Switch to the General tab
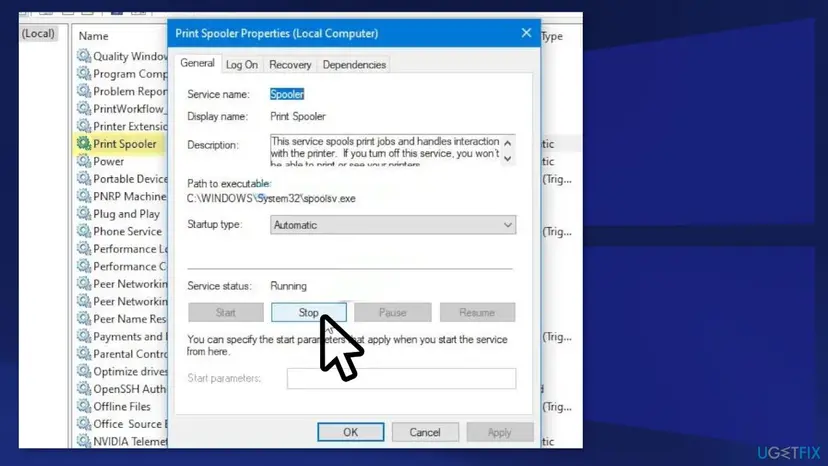828x466 pixels. point(197,63)
